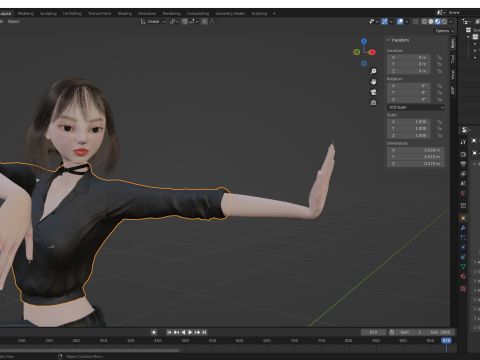Switch to the Sculpting workspace tab
Viewport: 480px width, 360px height.
tap(48, 14)
